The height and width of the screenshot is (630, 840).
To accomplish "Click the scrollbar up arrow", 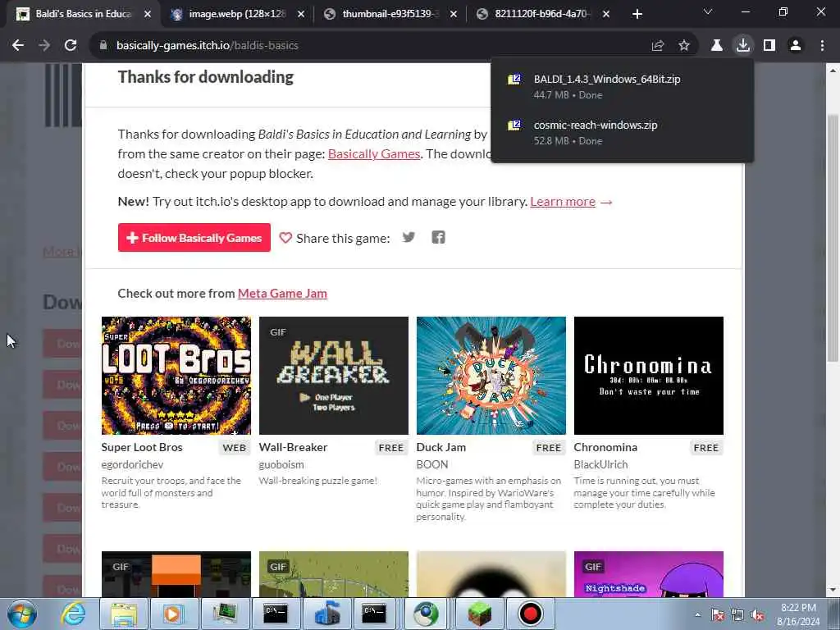I will [833, 71].
